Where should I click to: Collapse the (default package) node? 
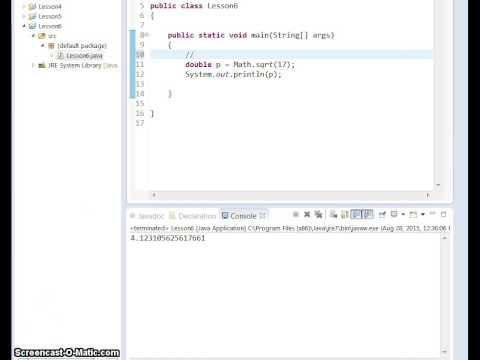pyautogui.click(x=43, y=45)
